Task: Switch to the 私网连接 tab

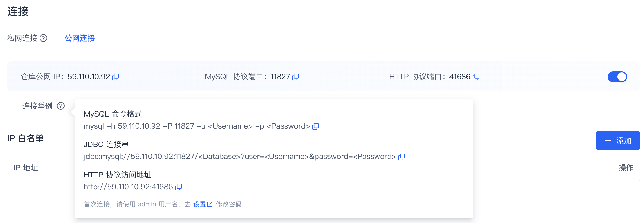Action: (x=22, y=38)
